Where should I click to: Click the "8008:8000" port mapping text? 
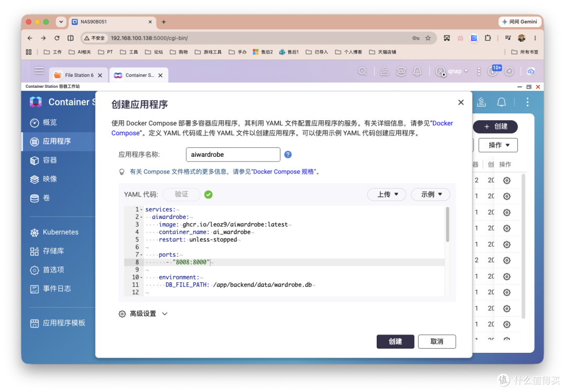tap(191, 262)
